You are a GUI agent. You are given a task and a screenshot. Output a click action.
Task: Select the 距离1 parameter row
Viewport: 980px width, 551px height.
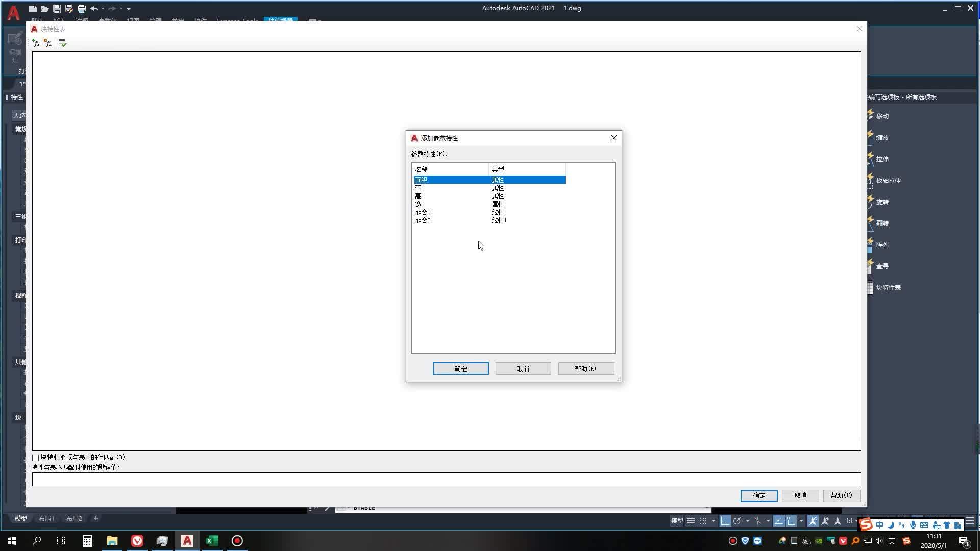tap(423, 213)
